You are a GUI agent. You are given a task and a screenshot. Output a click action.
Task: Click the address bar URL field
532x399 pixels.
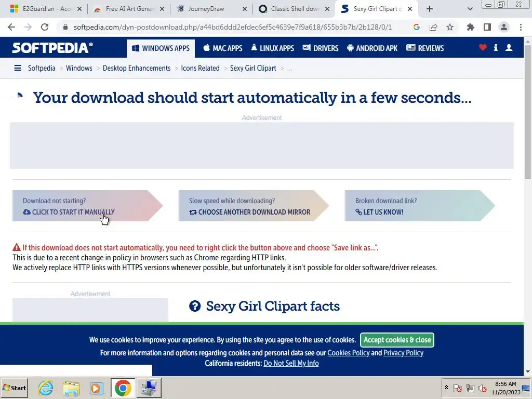pos(232,27)
